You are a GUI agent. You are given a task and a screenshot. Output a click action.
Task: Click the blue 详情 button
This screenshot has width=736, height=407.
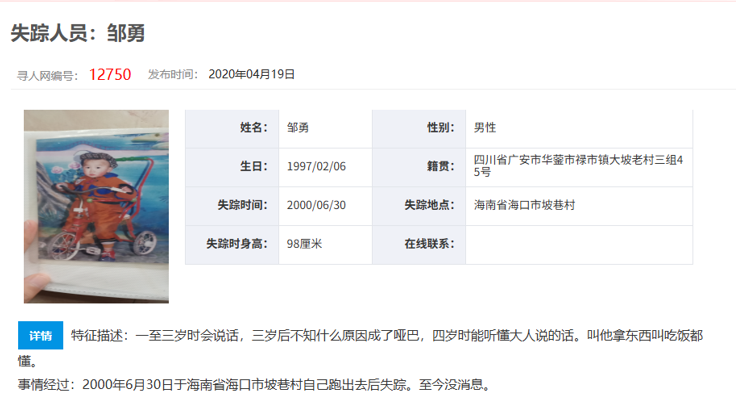pyautogui.click(x=40, y=335)
